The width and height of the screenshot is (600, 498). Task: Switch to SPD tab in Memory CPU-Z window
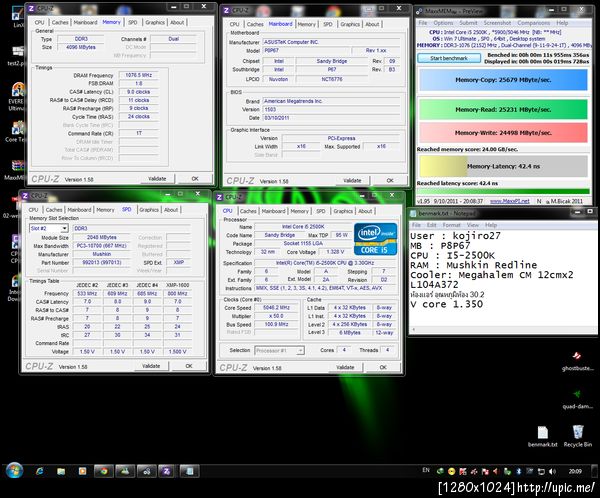133,22
